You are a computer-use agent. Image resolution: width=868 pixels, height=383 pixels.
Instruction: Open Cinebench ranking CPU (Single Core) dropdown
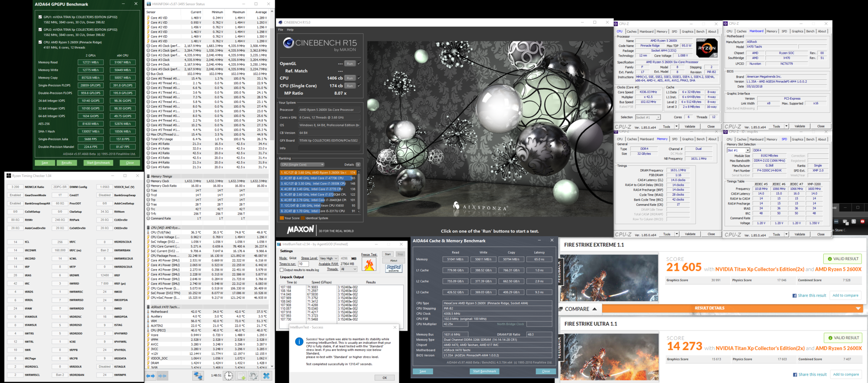(x=302, y=165)
